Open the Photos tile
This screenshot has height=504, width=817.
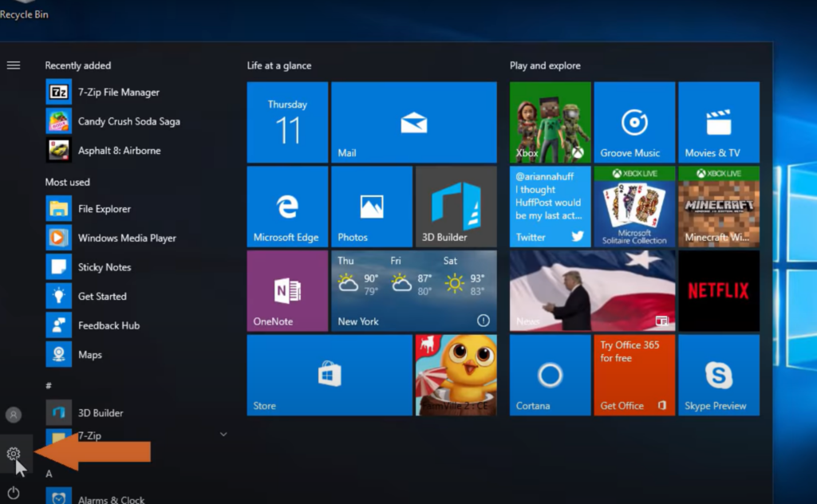point(372,207)
